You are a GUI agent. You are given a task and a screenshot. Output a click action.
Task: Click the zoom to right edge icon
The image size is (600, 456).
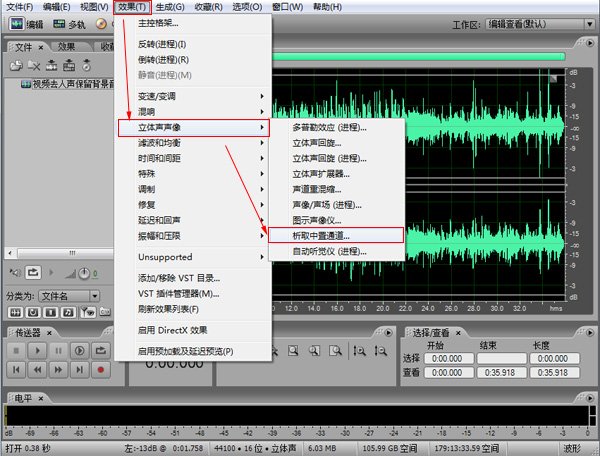(x=336, y=350)
